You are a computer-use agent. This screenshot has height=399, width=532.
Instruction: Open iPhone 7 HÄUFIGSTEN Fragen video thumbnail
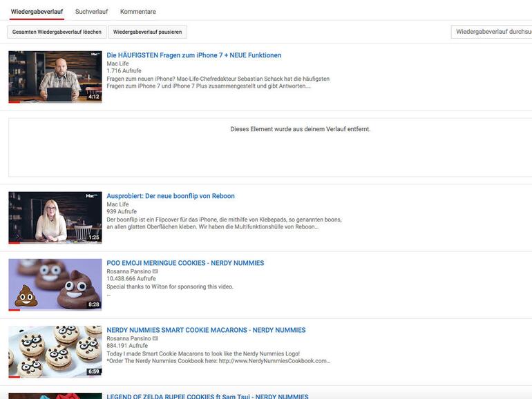(55, 77)
